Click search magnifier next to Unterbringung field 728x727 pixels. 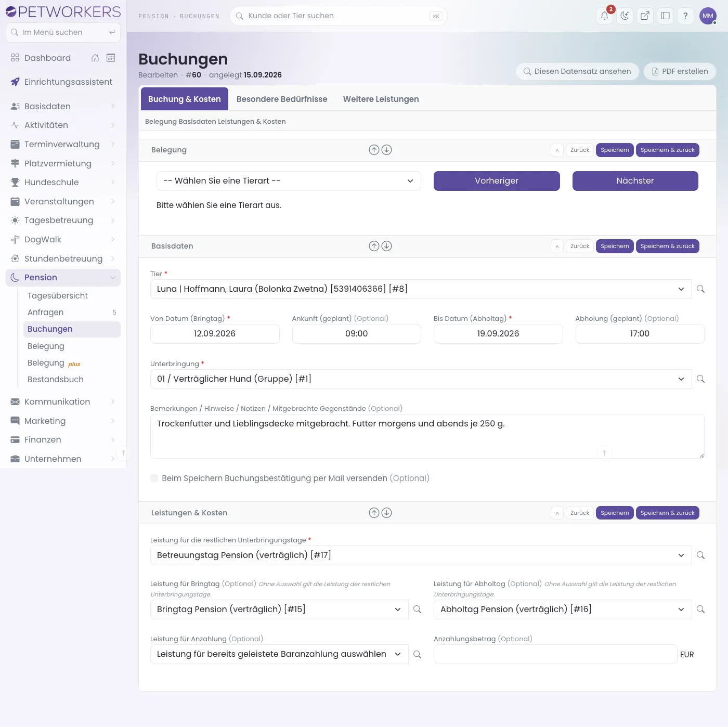700,379
